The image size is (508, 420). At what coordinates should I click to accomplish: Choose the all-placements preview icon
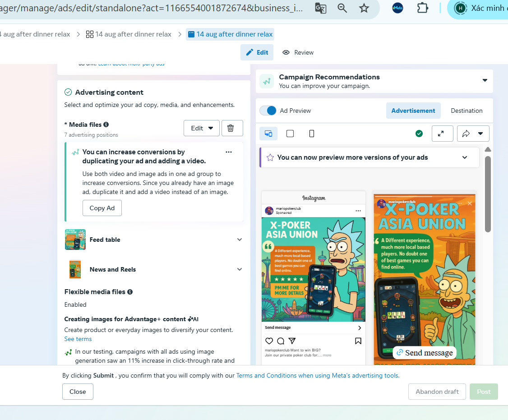pos(268,134)
